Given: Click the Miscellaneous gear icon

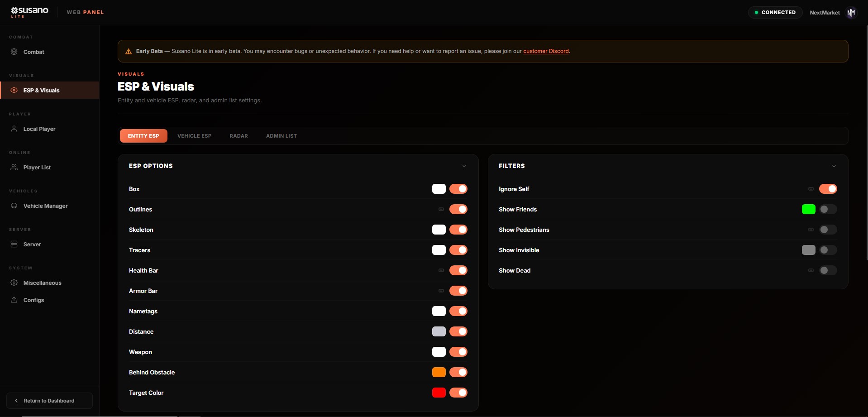Looking at the screenshot, I should point(14,283).
